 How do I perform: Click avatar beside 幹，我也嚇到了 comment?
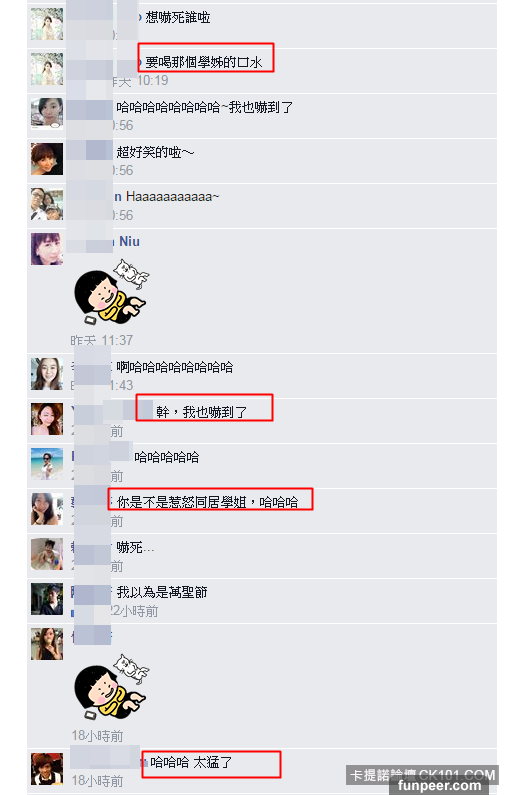(47, 419)
